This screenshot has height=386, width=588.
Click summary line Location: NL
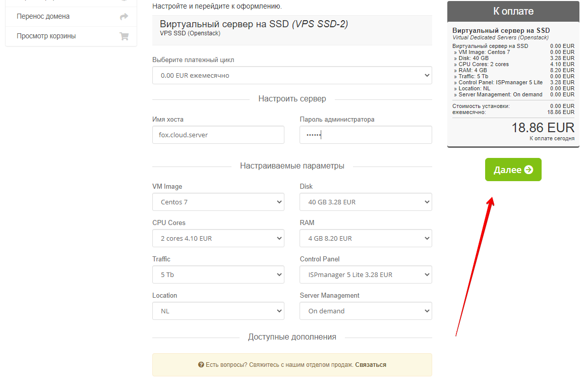click(513, 88)
